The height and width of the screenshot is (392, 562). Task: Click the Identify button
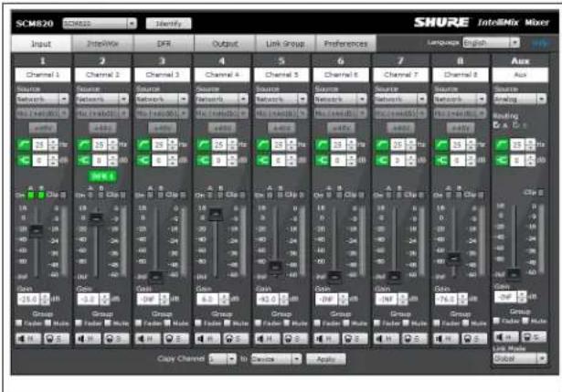168,24
